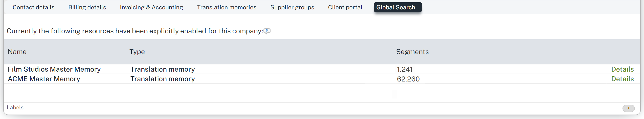Click the help speech bubble icon
Image resolution: width=644 pixels, height=119 pixels.
(267, 31)
